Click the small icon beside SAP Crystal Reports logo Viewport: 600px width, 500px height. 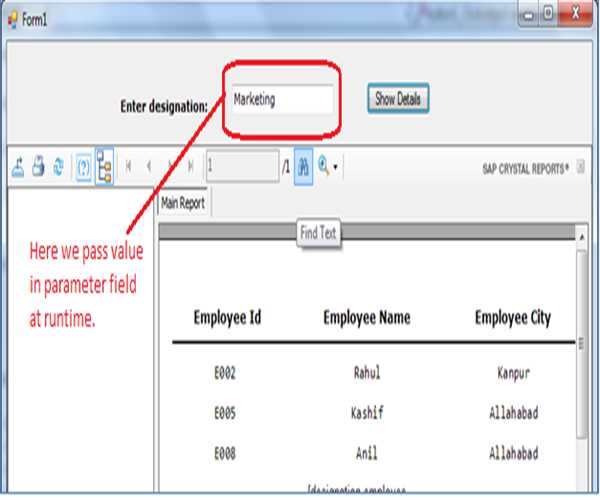[581, 168]
